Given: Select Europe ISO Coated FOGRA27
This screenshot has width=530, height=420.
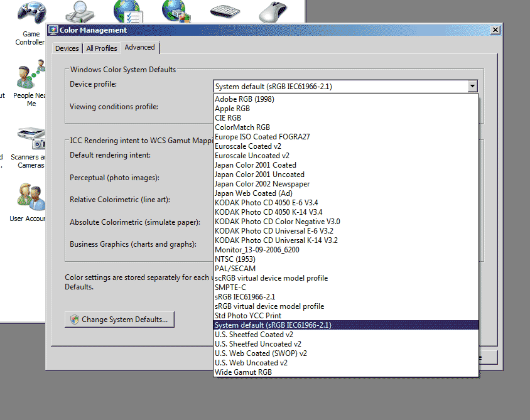Looking at the screenshot, I should (x=346, y=137).
